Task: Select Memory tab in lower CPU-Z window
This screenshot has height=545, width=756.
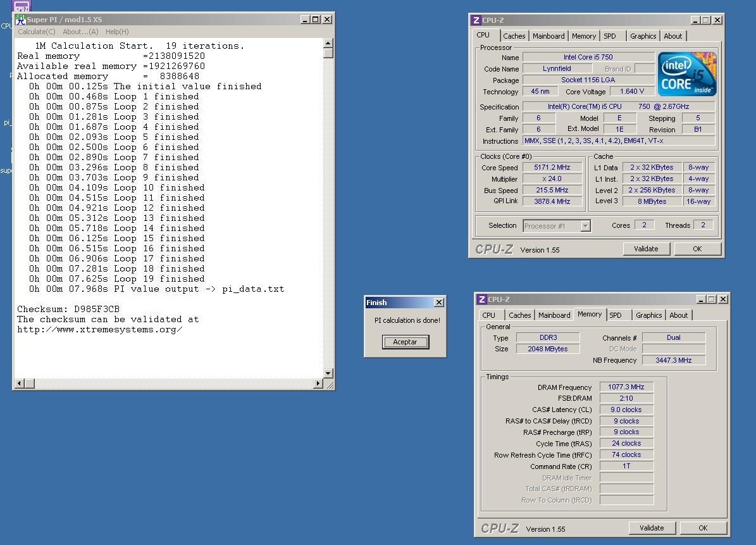Action: tap(590, 315)
